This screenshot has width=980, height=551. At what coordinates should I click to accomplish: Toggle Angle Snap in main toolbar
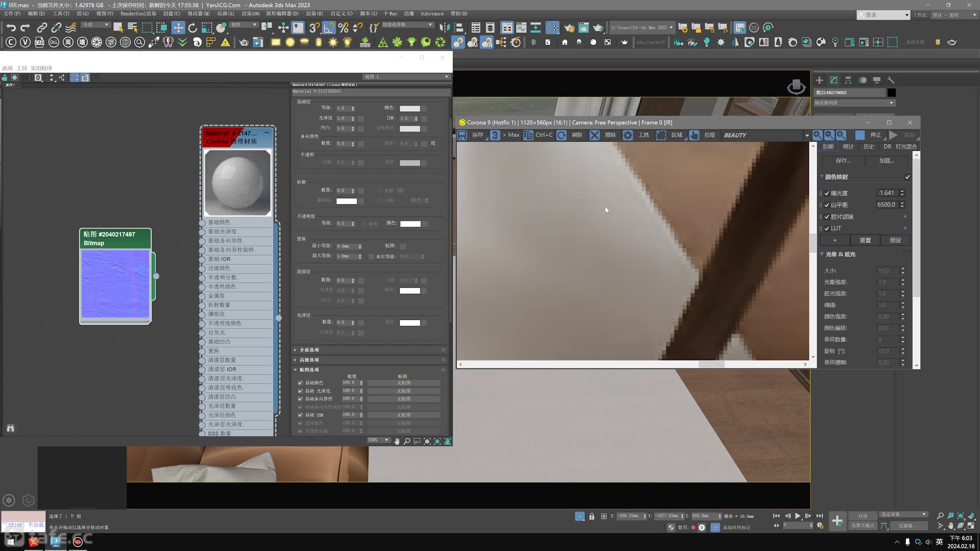pos(329,28)
